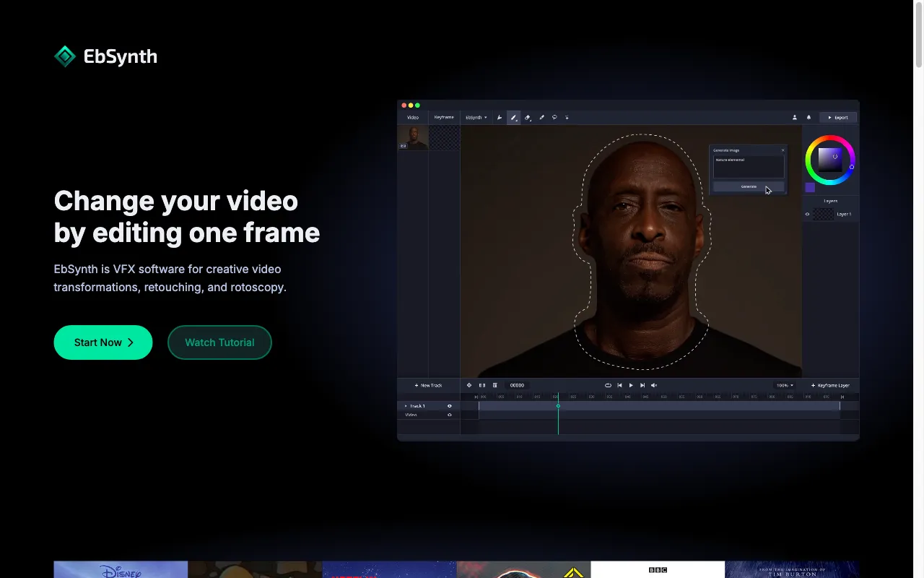Pick a hue on the color wheel ring
This screenshot has height=578, width=924.
830,139
